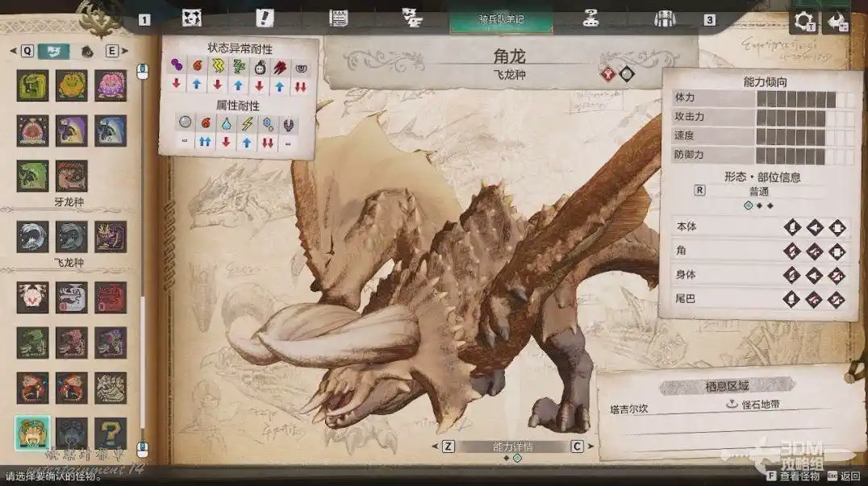The image size is (868, 486).
Task: Open the 骑兵队笔记 tab
Action: (x=502, y=19)
